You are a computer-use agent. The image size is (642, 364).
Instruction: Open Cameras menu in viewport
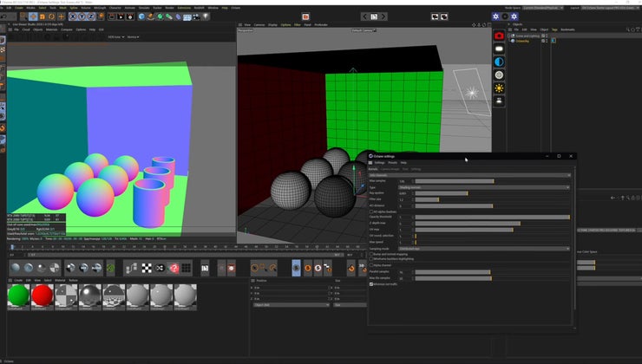[259, 24]
